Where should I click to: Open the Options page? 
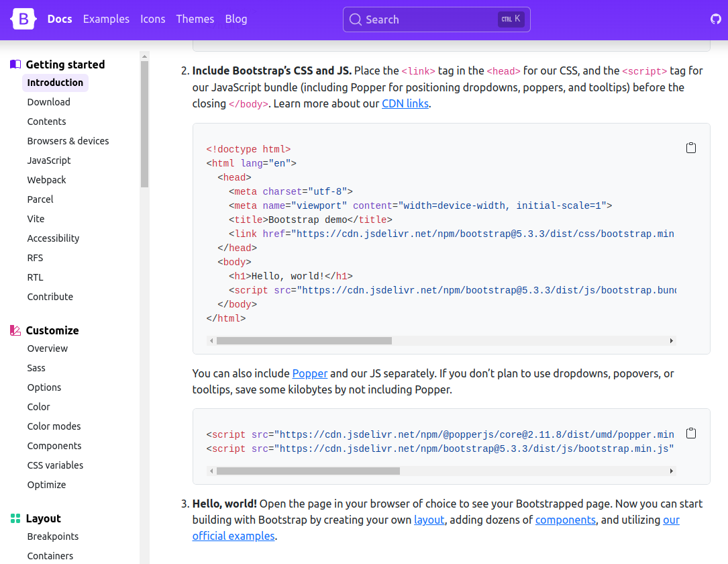click(x=44, y=388)
